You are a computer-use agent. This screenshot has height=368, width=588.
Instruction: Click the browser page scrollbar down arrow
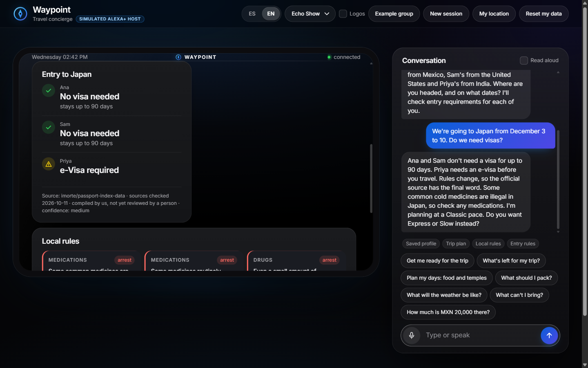(585, 365)
